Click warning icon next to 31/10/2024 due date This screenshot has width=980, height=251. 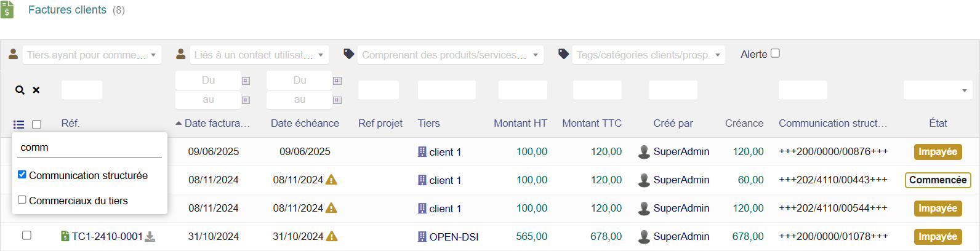pos(331,236)
